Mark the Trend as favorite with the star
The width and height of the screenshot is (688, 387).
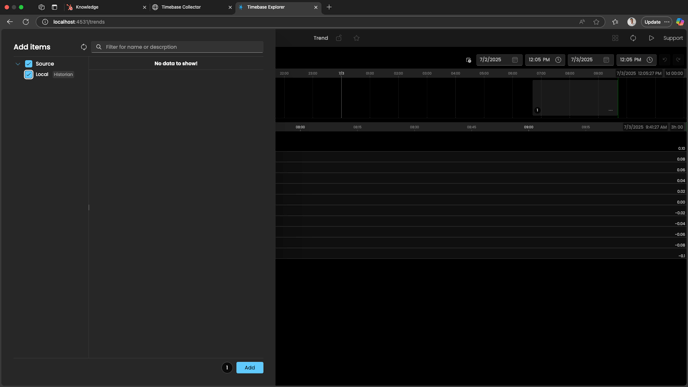click(356, 38)
